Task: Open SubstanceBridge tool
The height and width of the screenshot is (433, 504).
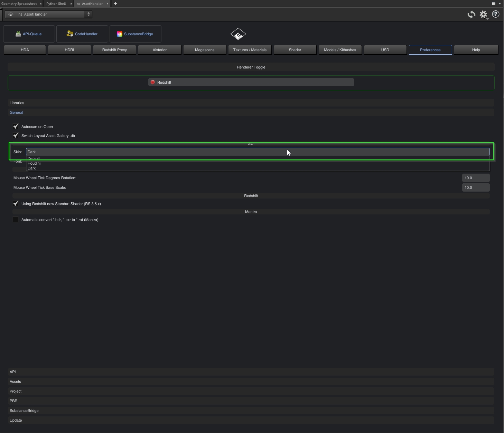Action: (136, 34)
